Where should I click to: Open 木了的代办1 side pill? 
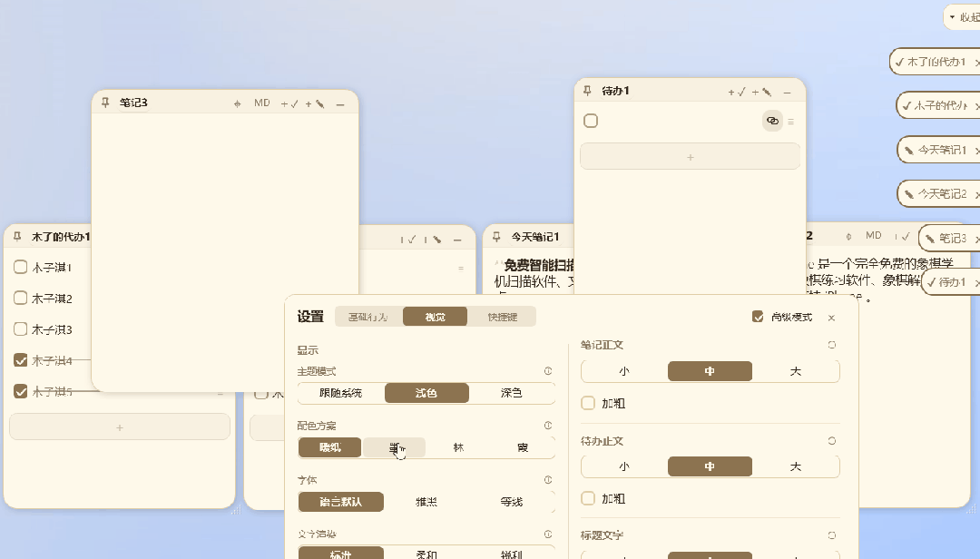[x=936, y=62]
